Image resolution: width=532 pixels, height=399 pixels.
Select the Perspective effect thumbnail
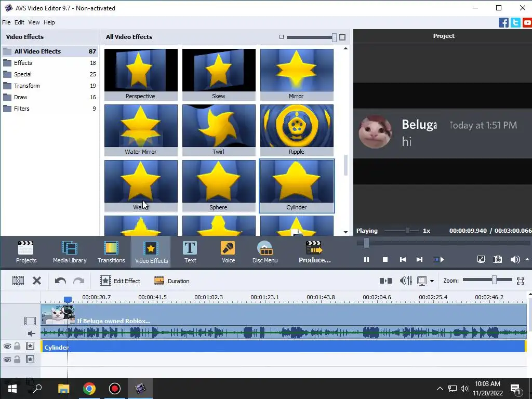click(x=141, y=74)
